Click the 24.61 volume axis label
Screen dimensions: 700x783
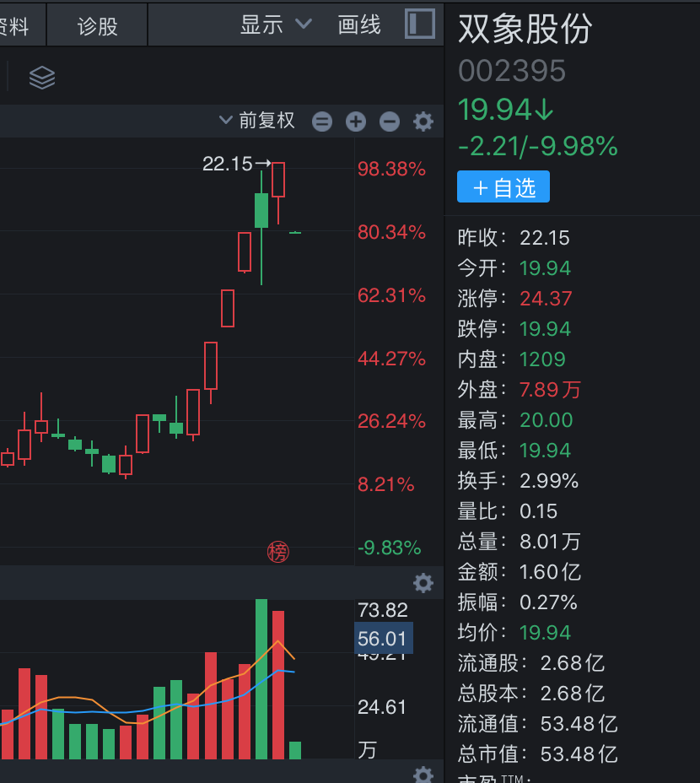pos(382,707)
